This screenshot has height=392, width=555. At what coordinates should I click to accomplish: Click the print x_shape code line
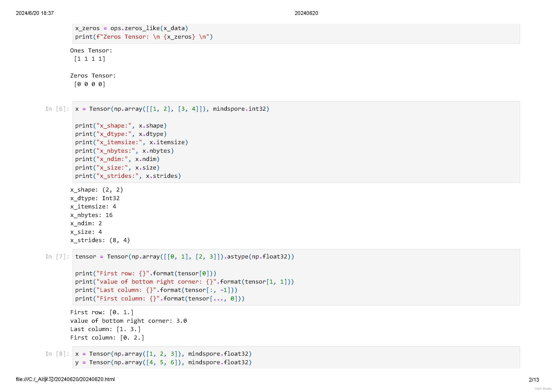121,126
